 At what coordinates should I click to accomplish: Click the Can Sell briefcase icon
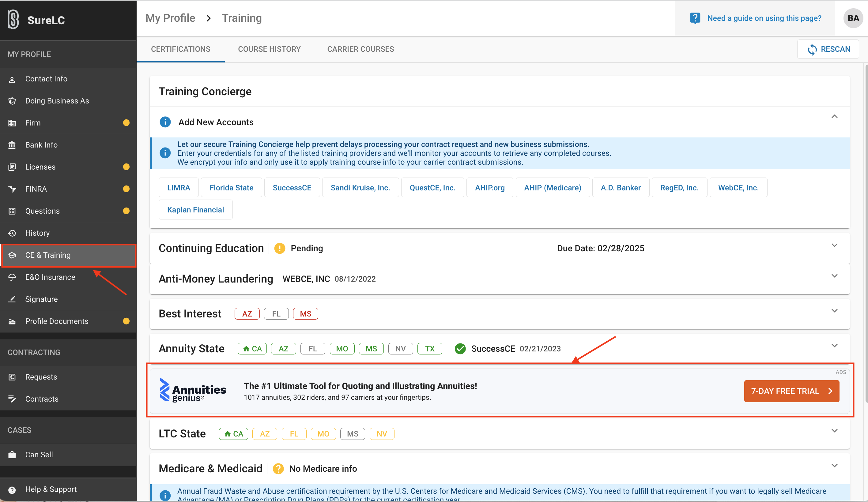(x=12, y=455)
